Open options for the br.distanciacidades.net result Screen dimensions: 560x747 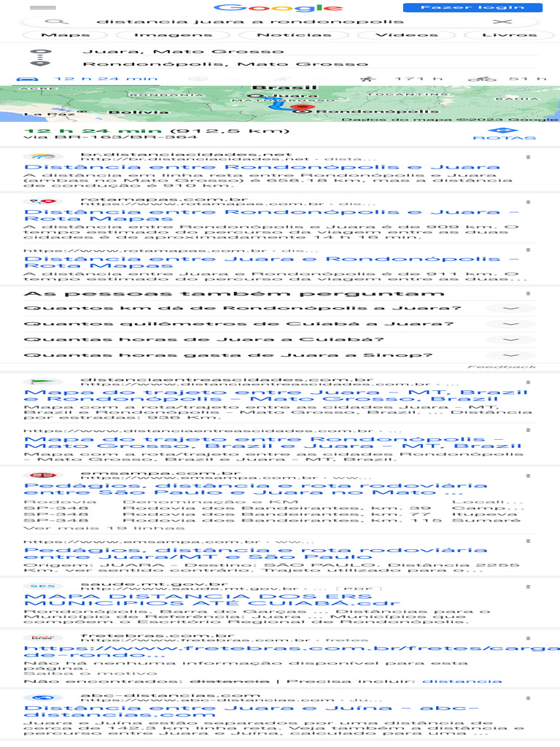click(x=528, y=157)
